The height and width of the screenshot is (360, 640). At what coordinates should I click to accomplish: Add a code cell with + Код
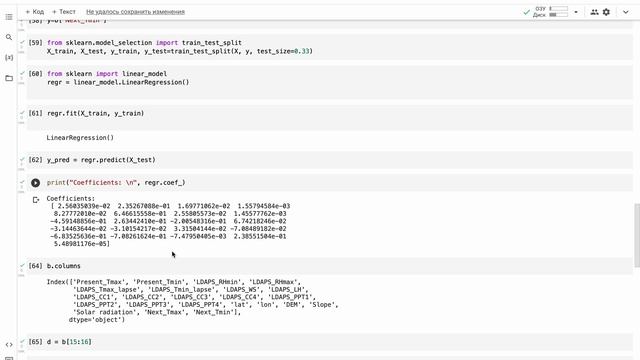pos(34,12)
